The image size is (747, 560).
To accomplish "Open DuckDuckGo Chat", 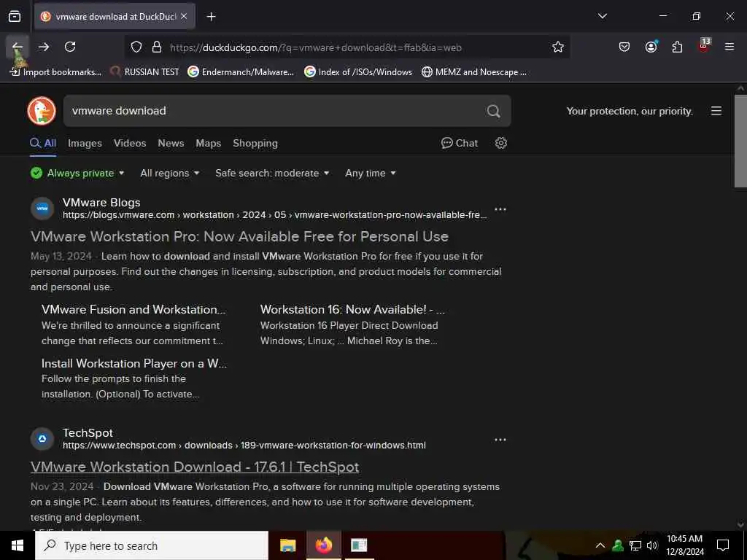I will pos(460,143).
